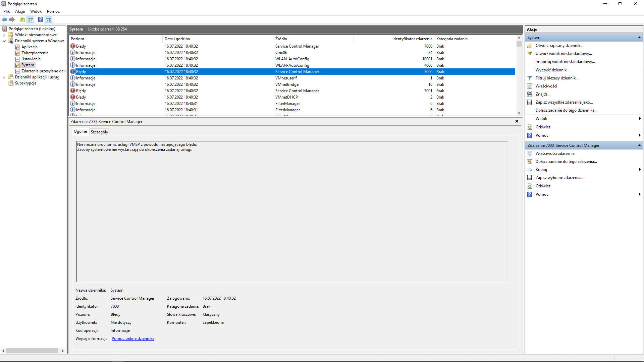Viewport: 644px width, 362px height.
Task: Click the Dołącz zadanie do tego zdarzenia icon
Action: pos(530,162)
